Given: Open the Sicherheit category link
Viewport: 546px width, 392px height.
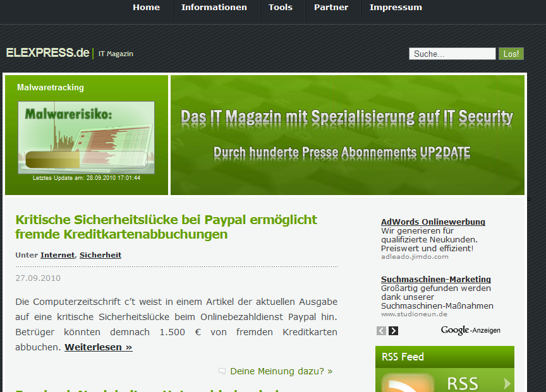Looking at the screenshot, I should 100,255.
